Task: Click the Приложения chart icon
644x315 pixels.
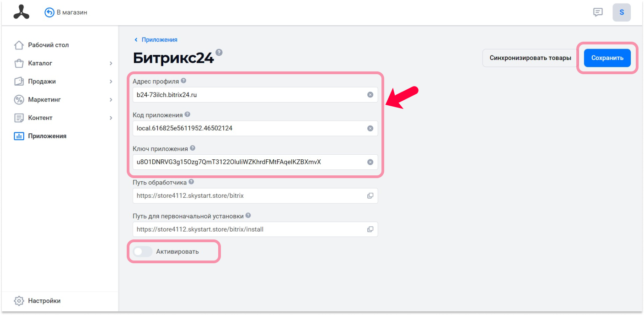Action: 19,136
